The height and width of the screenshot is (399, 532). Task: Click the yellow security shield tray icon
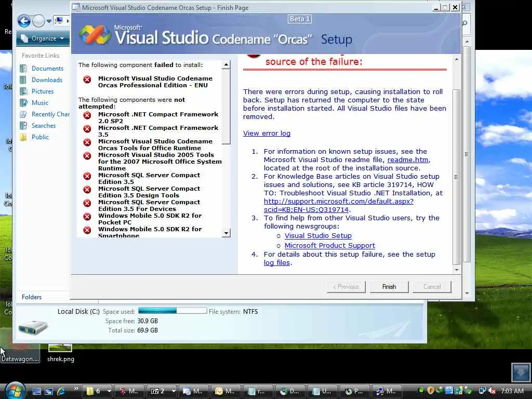coord(431,391)
